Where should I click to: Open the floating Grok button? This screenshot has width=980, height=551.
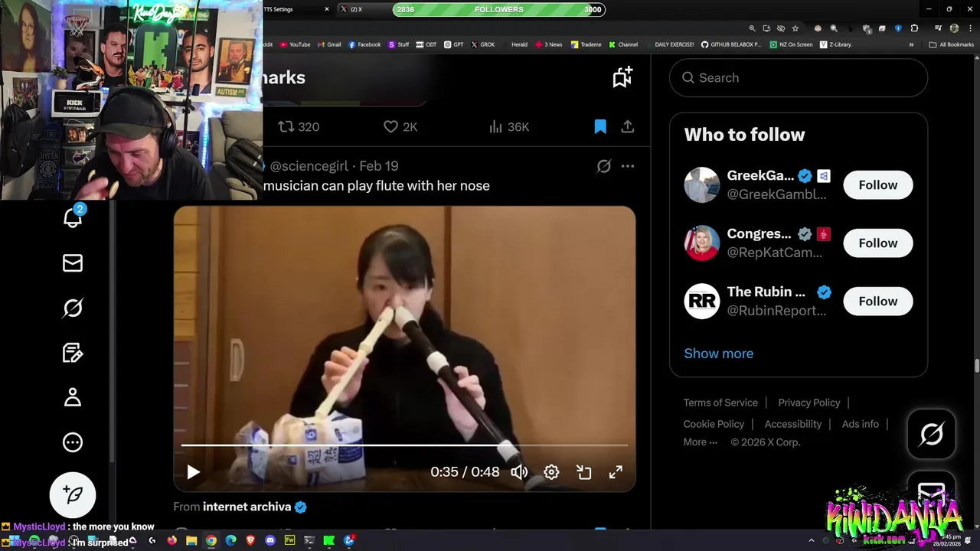pyautogui.click(x=932, y=435)
